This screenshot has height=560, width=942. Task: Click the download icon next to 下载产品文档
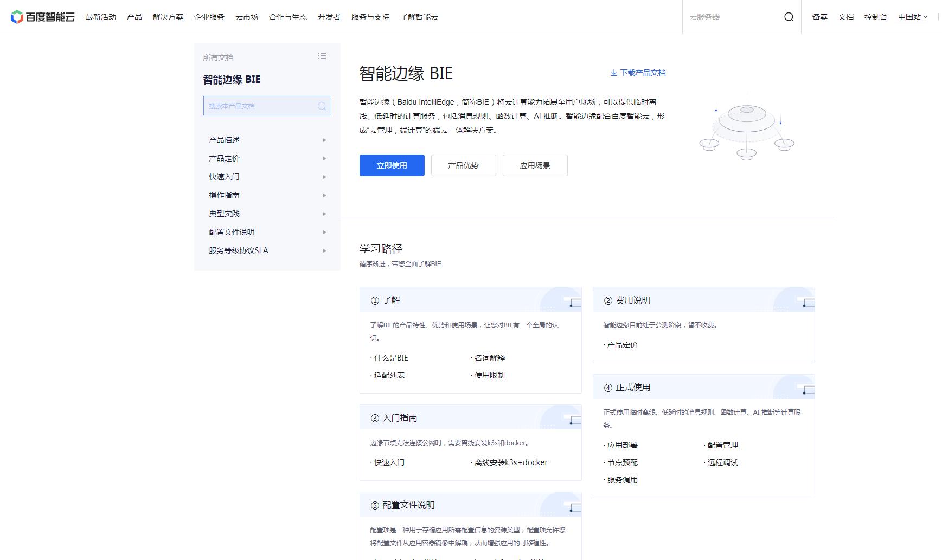pyautogui.click(x=613, y=72)
